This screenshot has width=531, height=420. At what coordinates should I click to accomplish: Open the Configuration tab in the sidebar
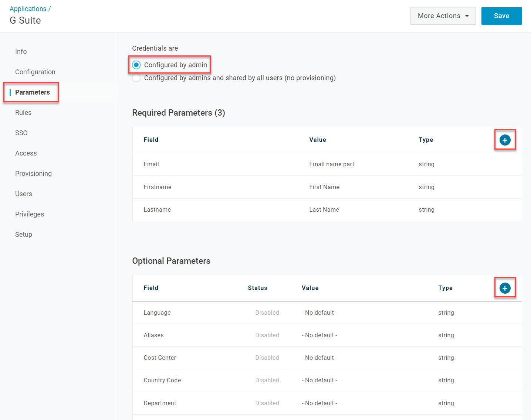[35, 72]
